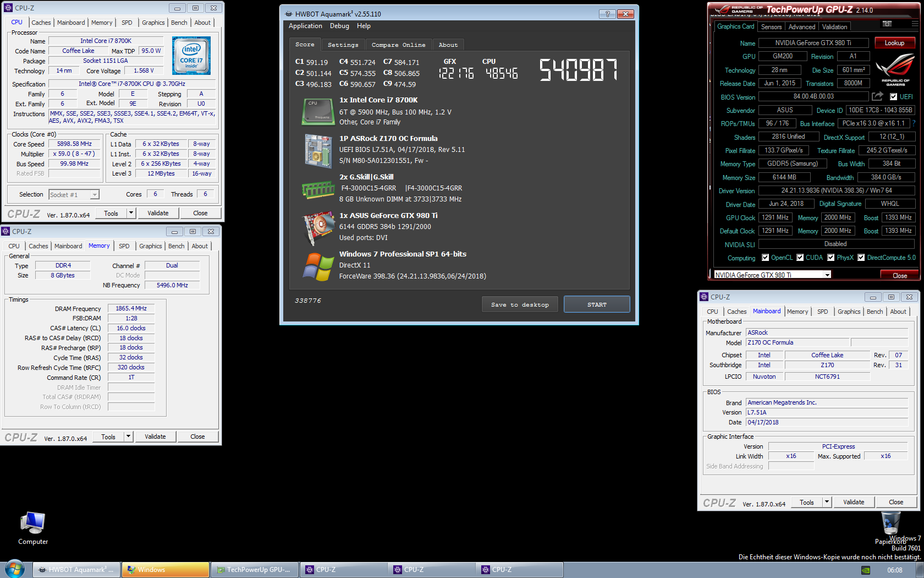The image size is (924, 578).
Task: Switch to Compare Online tab in Aquamark
Action: 398,45
